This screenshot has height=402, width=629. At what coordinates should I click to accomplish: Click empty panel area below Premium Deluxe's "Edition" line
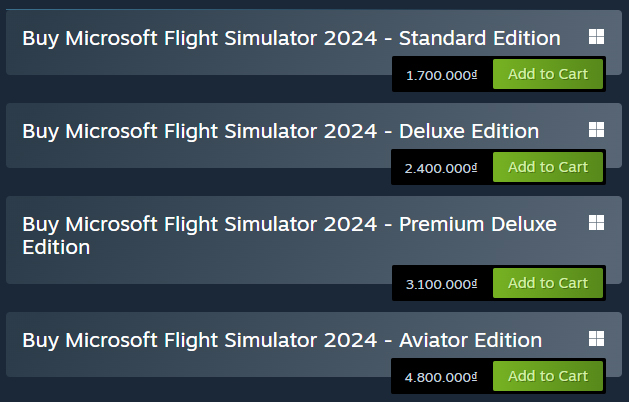pyautogui.click(x=199, y=272)
